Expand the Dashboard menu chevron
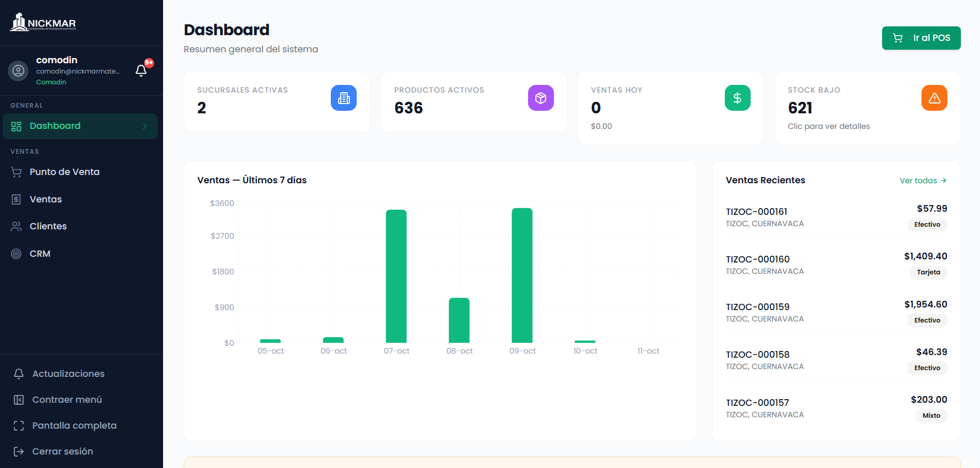This screenshot has height=468, width=980. [145, 126]
